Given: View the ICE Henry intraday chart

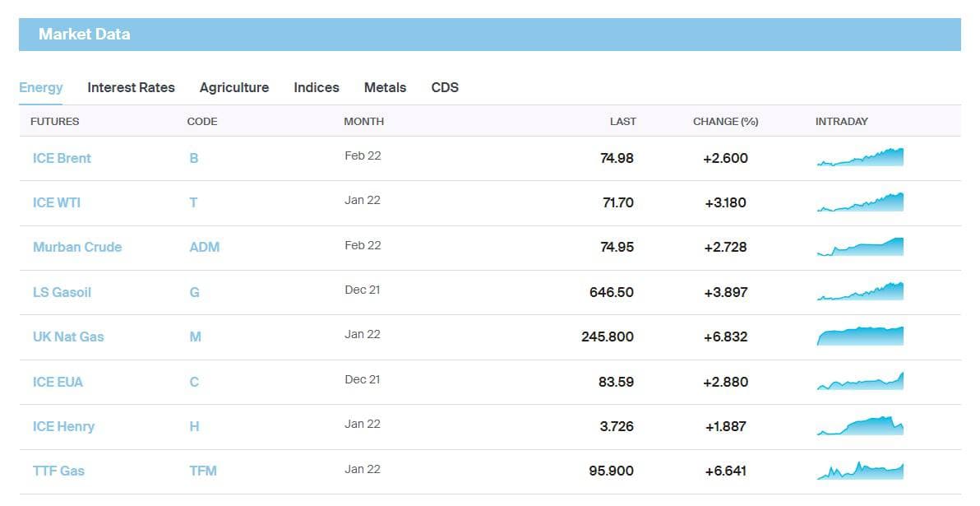Looking at the screenshot, I should coord(860,426).
